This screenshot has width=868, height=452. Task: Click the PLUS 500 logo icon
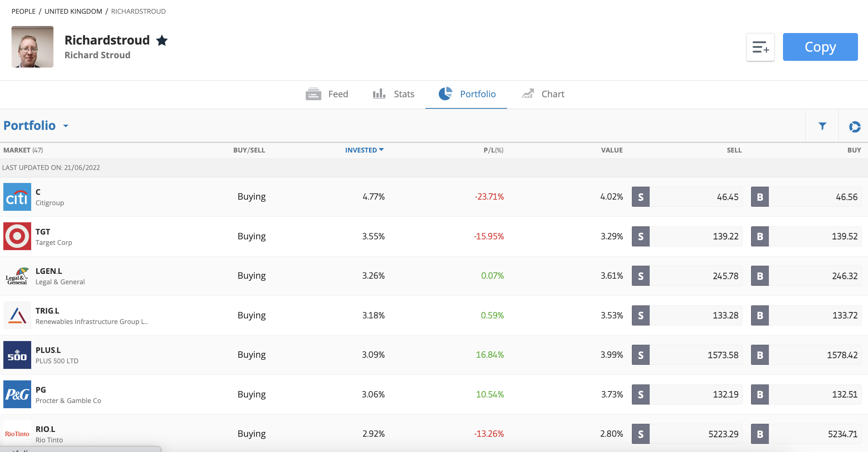[x=17, y=355]
